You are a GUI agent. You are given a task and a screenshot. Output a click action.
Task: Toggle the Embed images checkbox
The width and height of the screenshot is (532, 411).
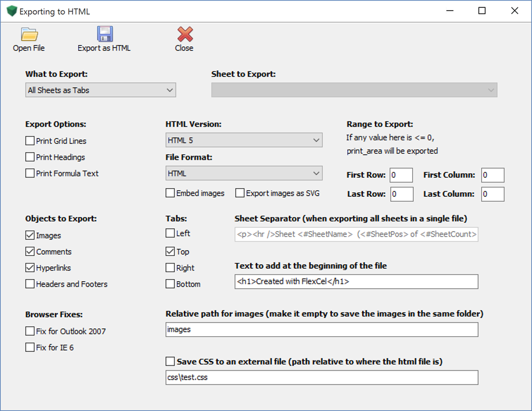tap(170, 193)
